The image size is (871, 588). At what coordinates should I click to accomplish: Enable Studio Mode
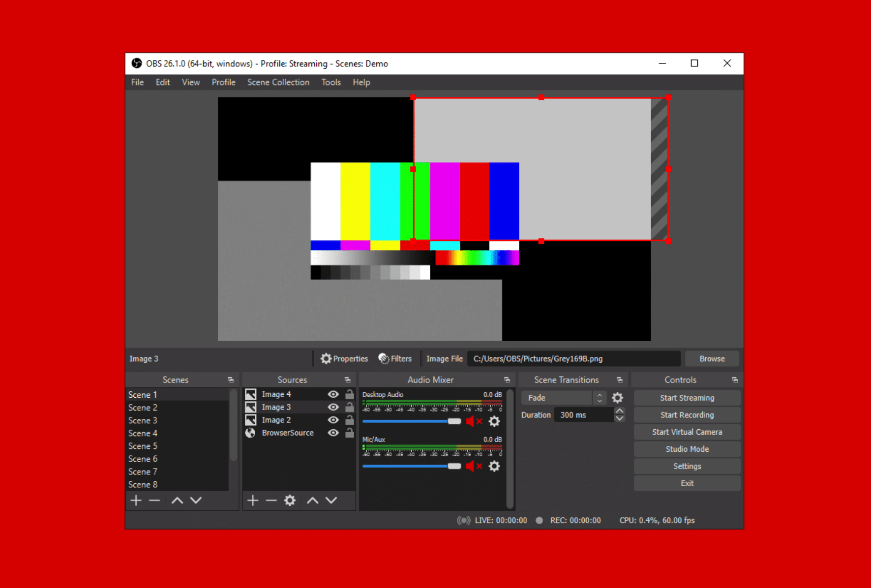687,449
